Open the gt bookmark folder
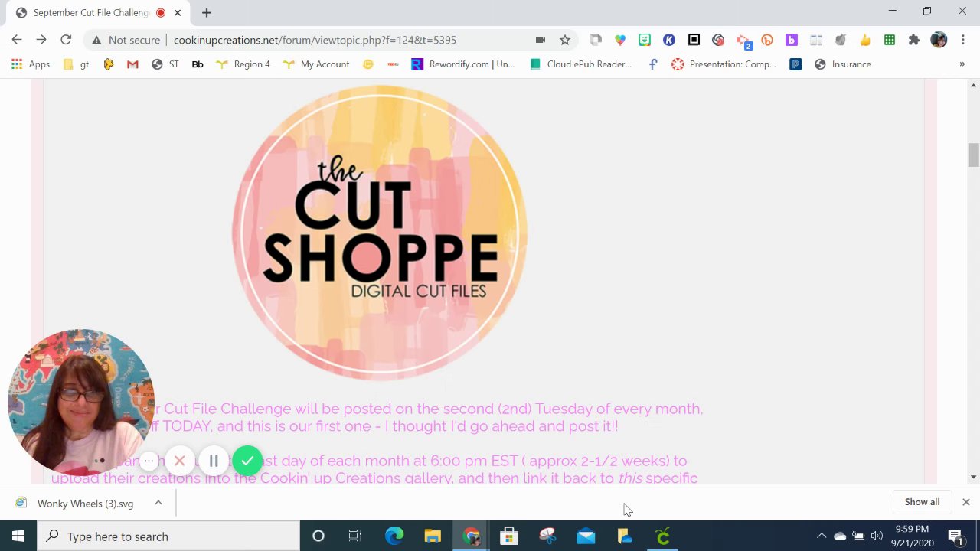 [x=76, y=64]
